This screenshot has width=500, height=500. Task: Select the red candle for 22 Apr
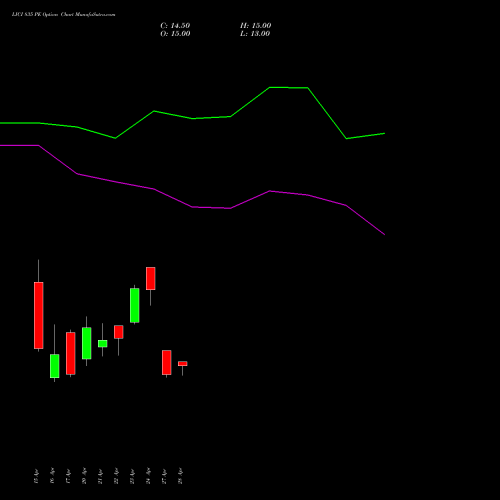(x=119, y=332)
